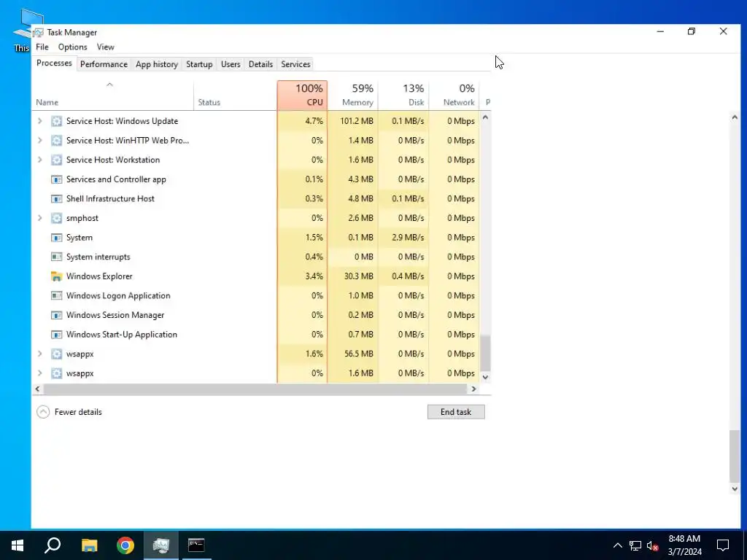Expand the smphost process group
Viewport: 747px width, 560px height.
(40, 218)
